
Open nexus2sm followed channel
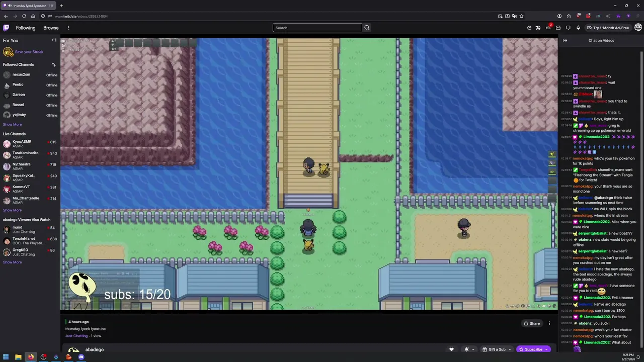point(30,75)
